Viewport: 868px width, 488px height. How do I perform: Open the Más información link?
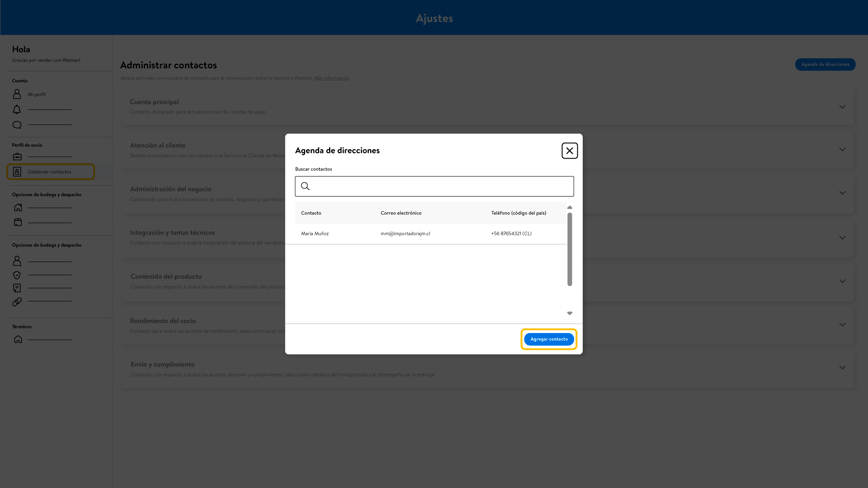click(x=331, y=78)
